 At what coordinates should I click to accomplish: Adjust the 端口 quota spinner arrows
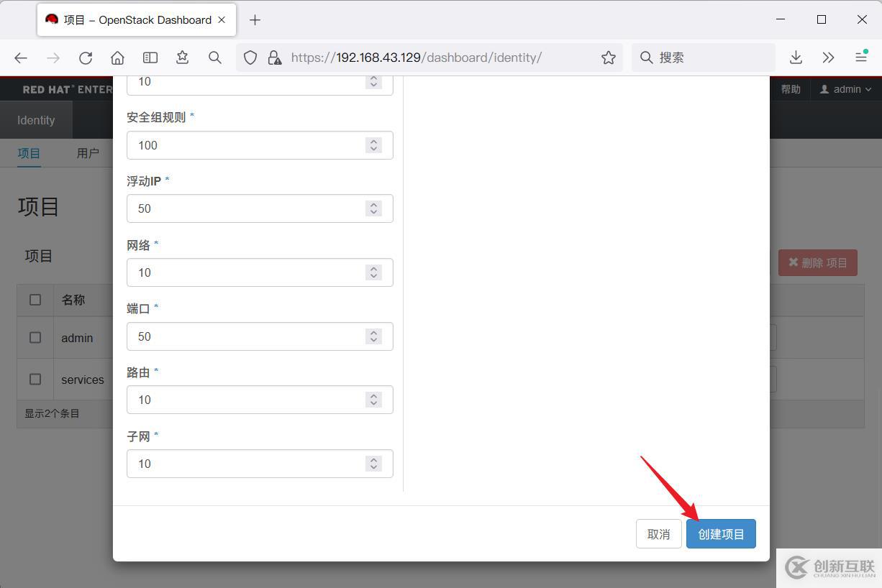(373, 336)
